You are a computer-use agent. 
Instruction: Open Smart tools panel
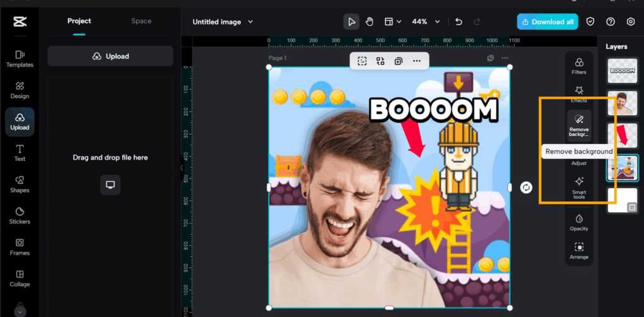click(x=579, y=187)
